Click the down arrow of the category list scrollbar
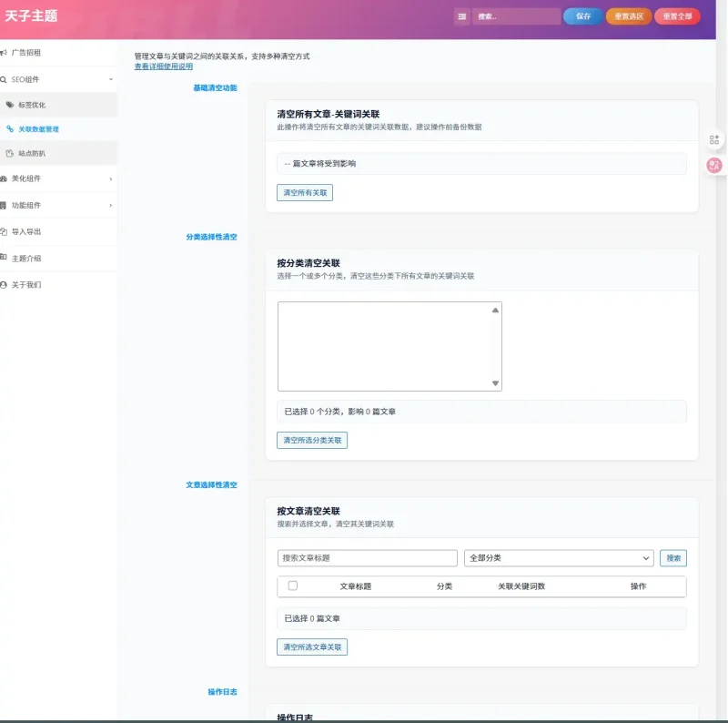Viewport: 728px width, 723px height. coord(495,383)
